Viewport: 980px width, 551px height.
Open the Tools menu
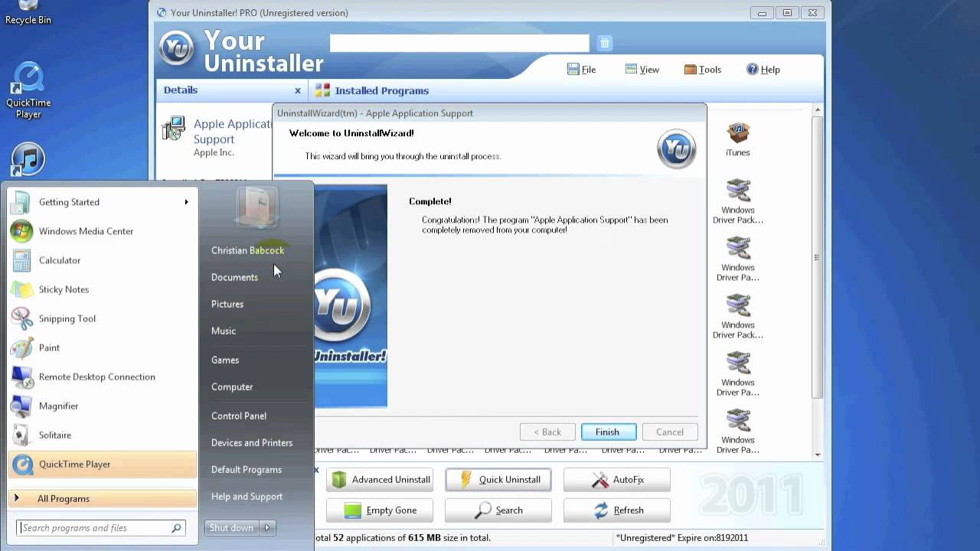click(x=703, y=69)
